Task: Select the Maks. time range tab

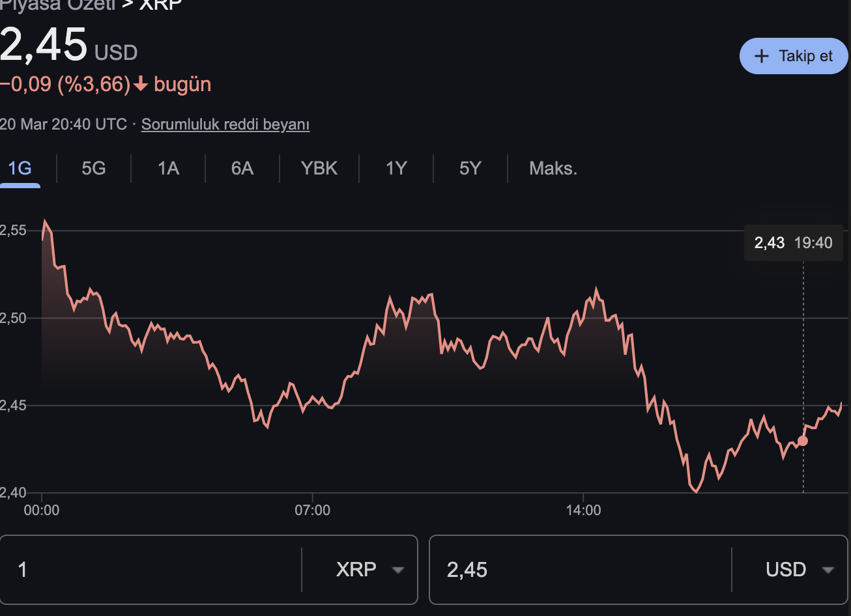Action: pyautogui.click(x=553, y=169)
